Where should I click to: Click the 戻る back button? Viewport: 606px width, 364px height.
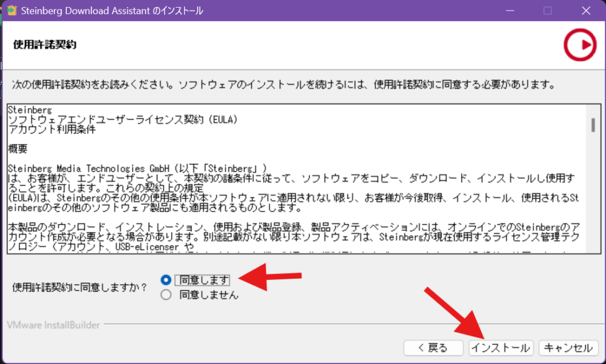click(x=433, y=348)
